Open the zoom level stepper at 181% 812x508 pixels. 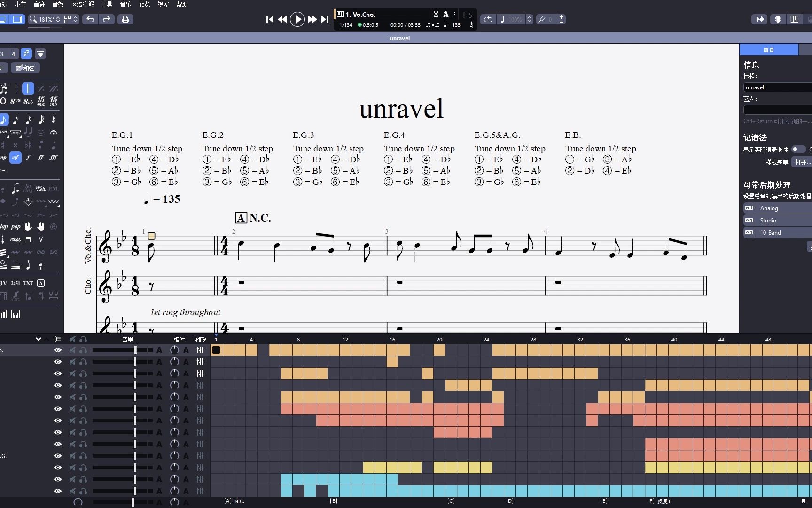[58, 19]
